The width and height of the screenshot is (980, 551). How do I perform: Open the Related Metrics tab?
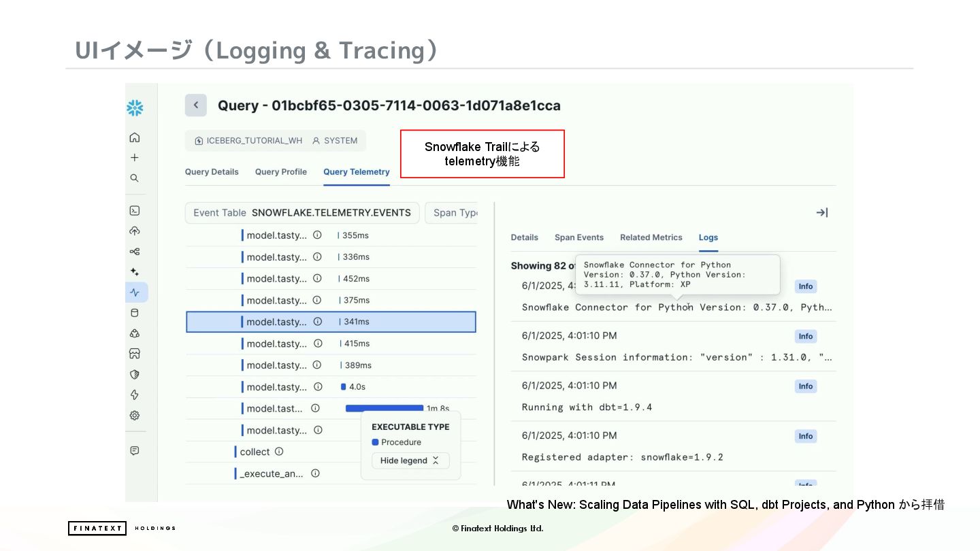tap(651, 237)
